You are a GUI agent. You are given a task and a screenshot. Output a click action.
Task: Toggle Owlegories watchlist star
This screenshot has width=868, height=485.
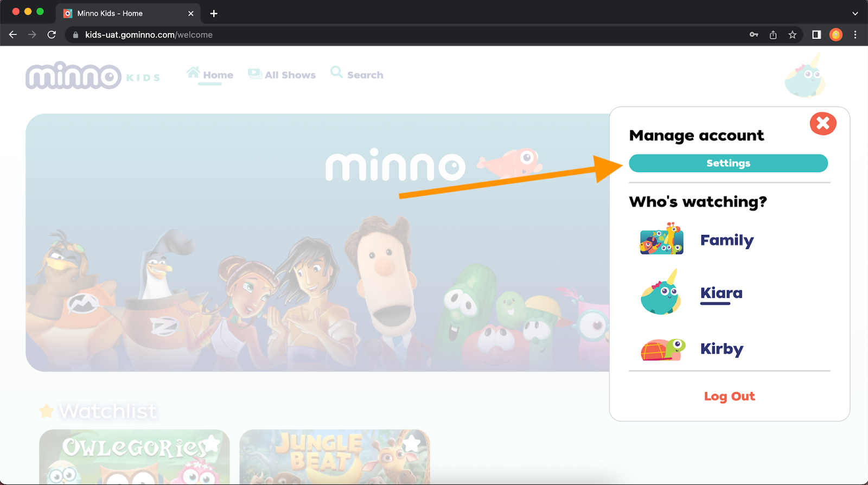[212, 444]
